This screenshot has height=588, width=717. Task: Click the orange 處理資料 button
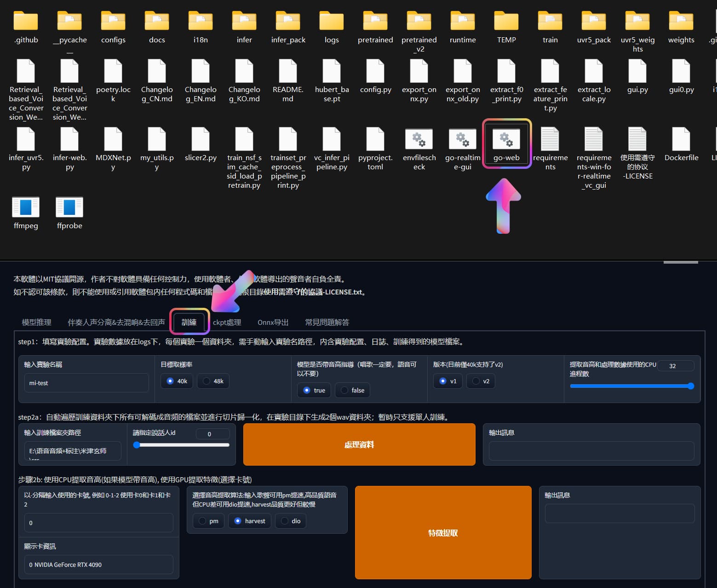coord(359,444)
